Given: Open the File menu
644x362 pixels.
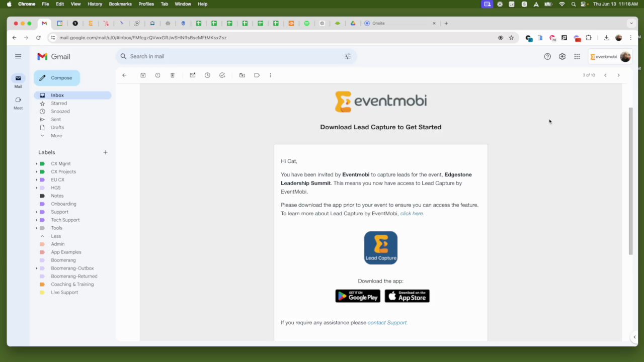Looking at the screenshot, I should tap(45, 4).
